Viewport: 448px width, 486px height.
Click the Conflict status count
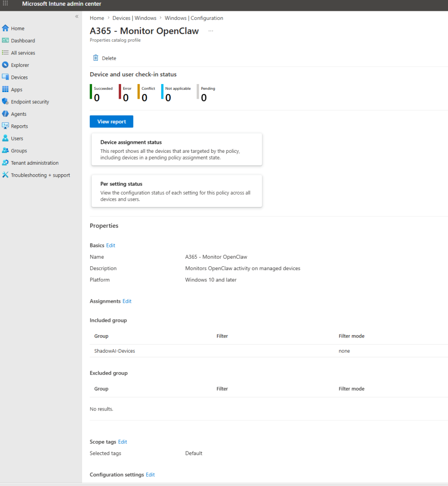[x=145, y=98]
